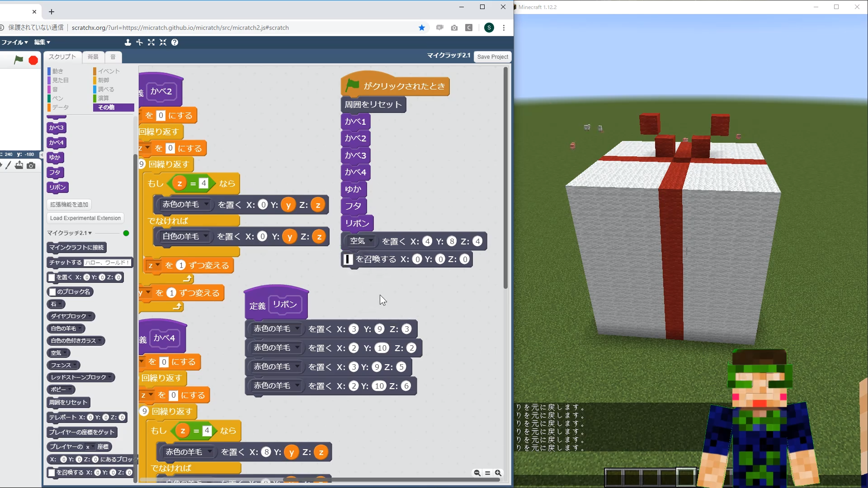Select the duplicate stamp tool
The image size is (868, 488).
tap(128, 42)
